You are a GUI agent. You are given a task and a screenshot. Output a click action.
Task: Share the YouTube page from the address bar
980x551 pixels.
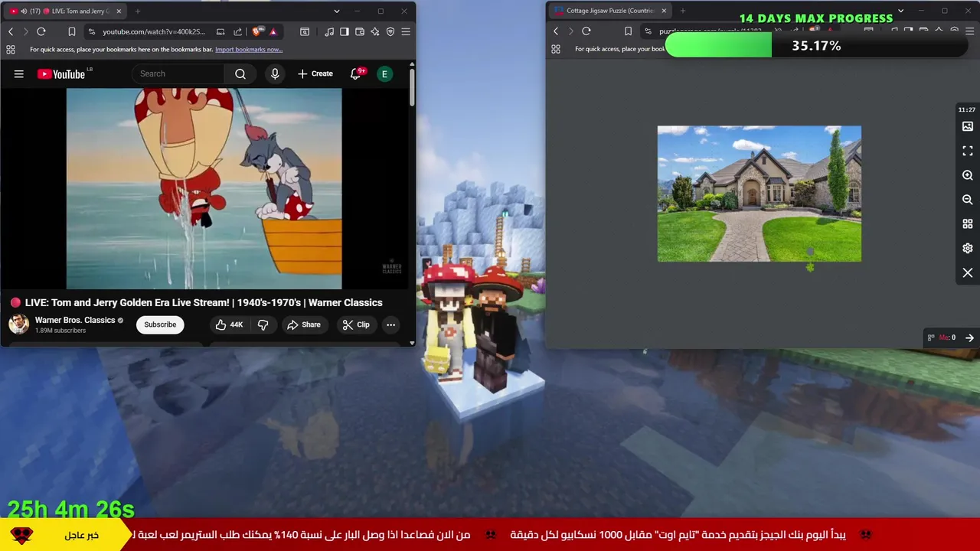pyautogui.click(x=238, y=31)
